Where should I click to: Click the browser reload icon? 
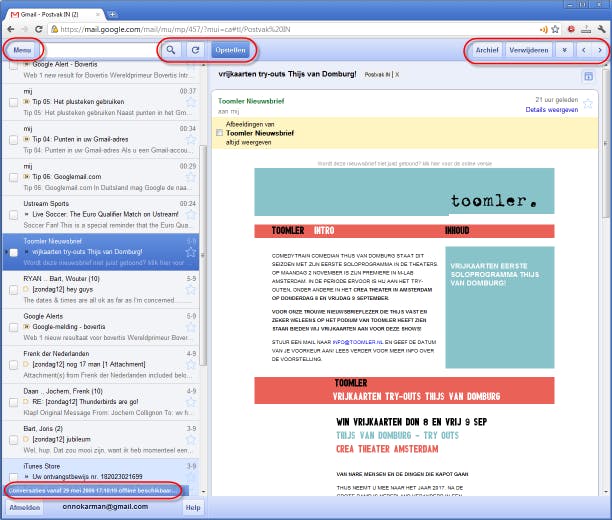[x=38, y=29]
